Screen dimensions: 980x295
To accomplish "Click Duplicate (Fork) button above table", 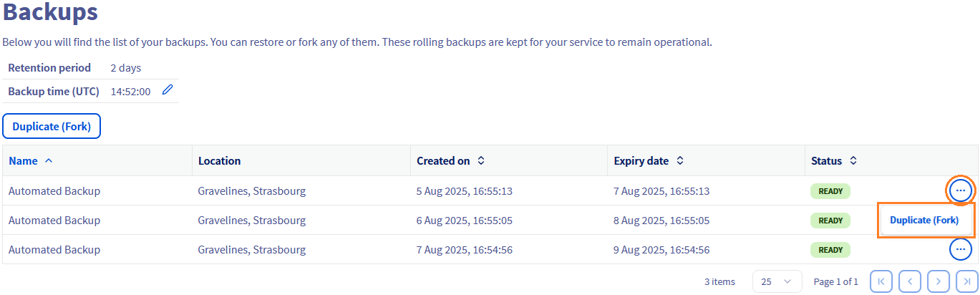I will pyautogui.click(x=52, y=126).
